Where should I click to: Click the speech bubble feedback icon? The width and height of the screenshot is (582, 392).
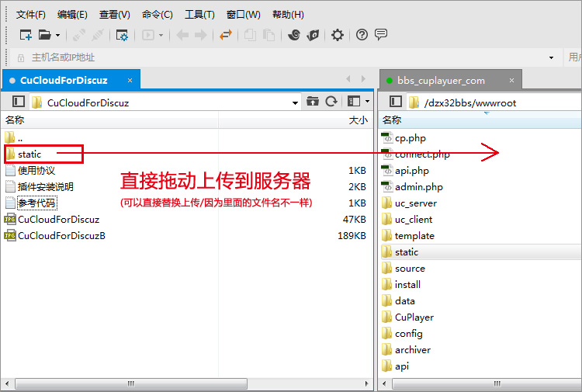(x=381, y=35)
